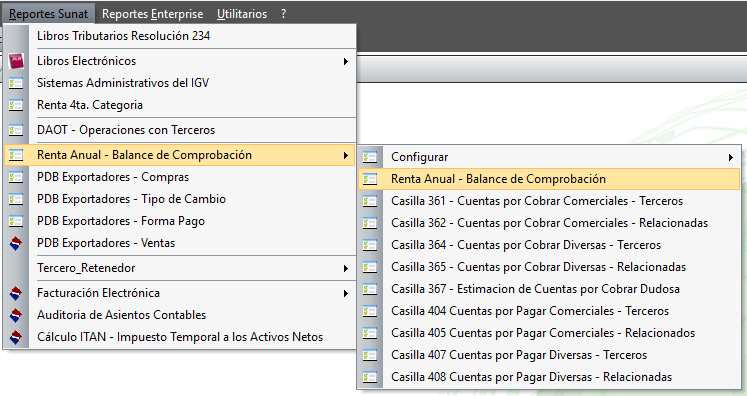Click the icon next to Sistemas Administrativos del IGV
Image resolution: width=747 pixels, height=396 pixels.
coord(16,83)
